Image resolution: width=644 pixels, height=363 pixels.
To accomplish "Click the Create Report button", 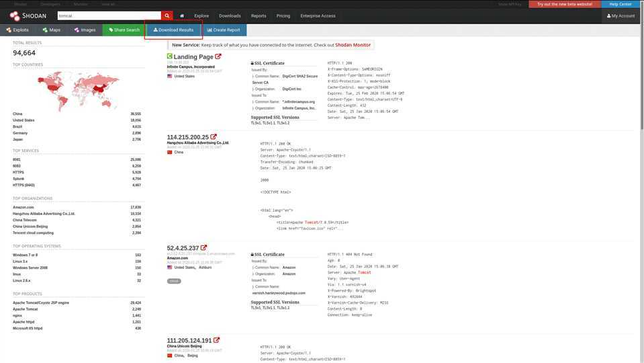I will pos(224,30).
